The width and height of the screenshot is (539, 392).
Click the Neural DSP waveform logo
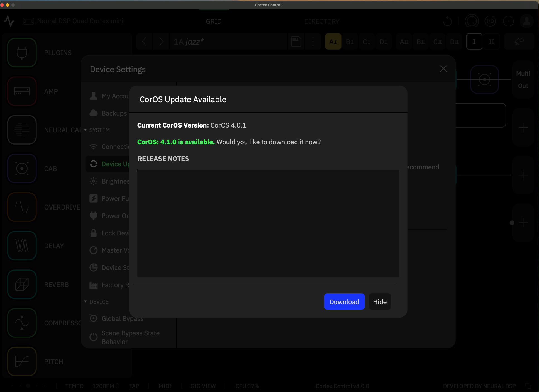[x=9, y=21]
